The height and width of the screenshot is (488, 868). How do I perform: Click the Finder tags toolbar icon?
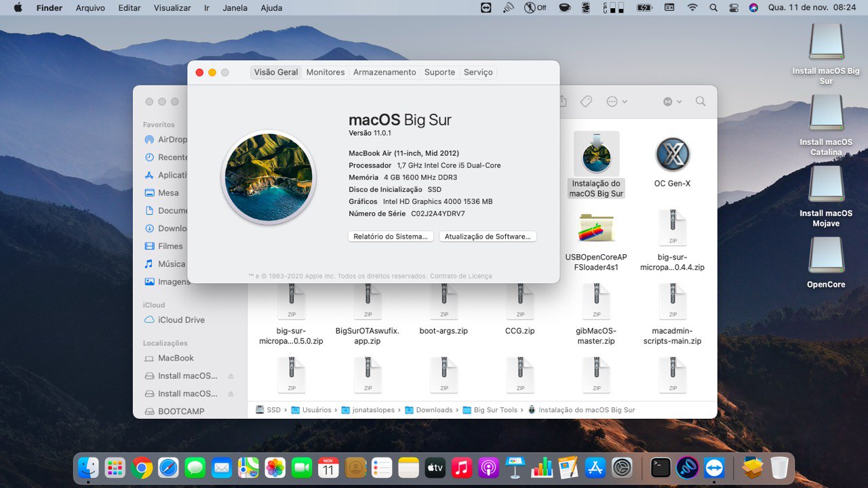click(586, 102)
